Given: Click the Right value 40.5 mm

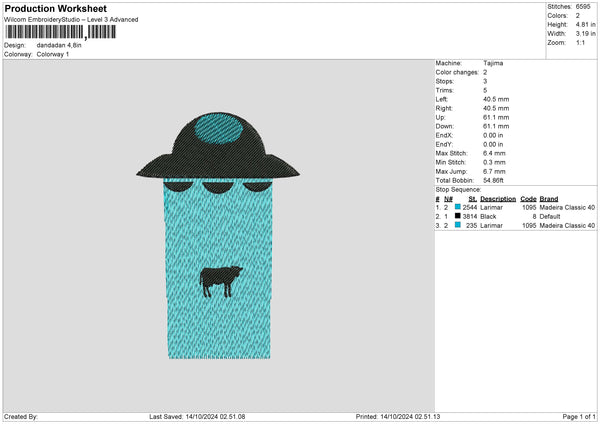Looking at the screenshot, I should 496,108.
